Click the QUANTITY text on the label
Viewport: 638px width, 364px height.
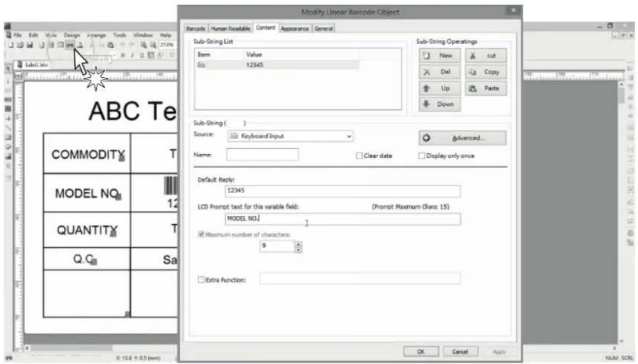tap(87, 230)
